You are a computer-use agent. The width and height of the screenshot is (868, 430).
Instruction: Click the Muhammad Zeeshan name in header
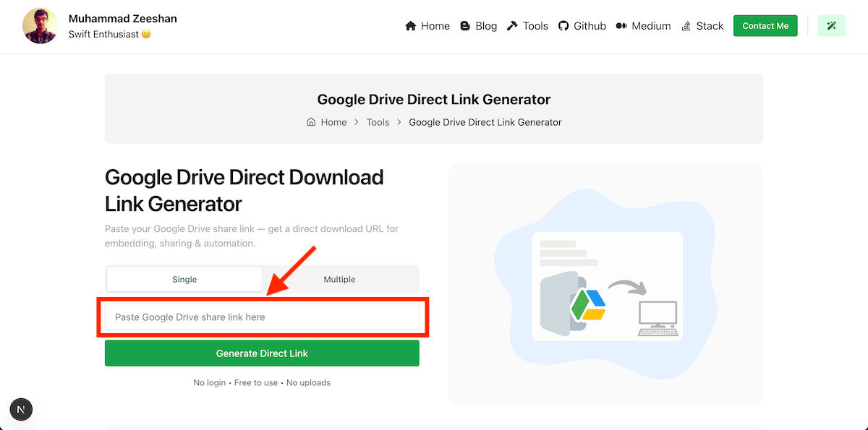122,19
